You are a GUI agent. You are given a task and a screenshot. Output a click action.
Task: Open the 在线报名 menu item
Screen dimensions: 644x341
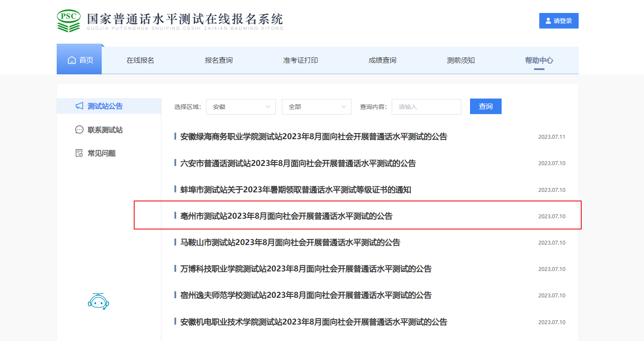click(x=140, y=61)
